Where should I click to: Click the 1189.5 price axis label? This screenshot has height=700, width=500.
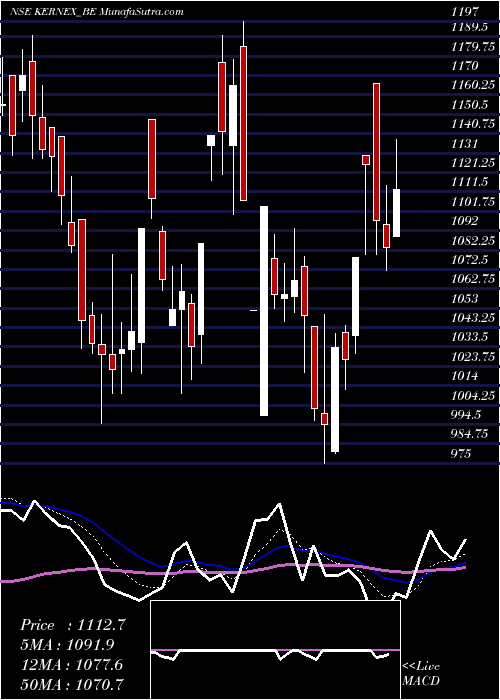[x=470, y=27]
